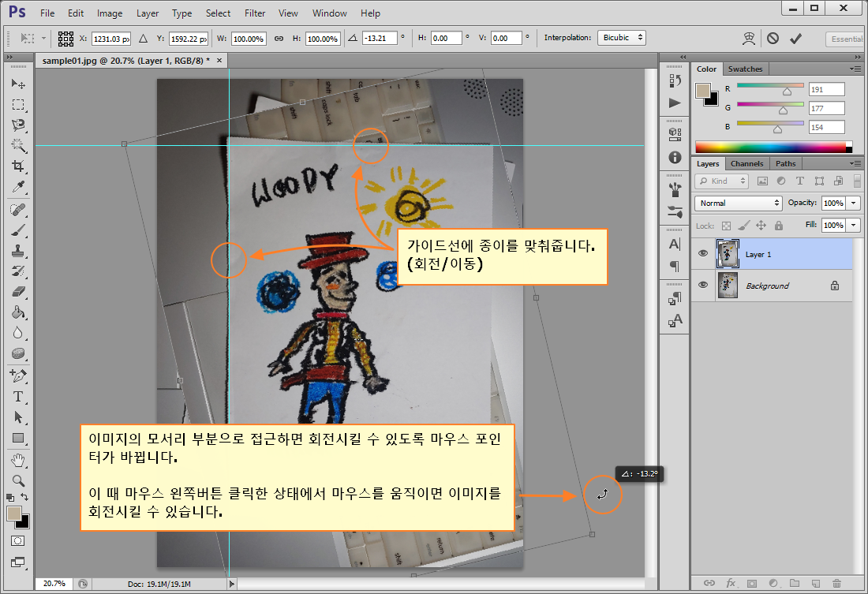This screenshot has width=868, height=594.
Task: Open the layer filter Kind dropdown
Action: pos(722,181)
